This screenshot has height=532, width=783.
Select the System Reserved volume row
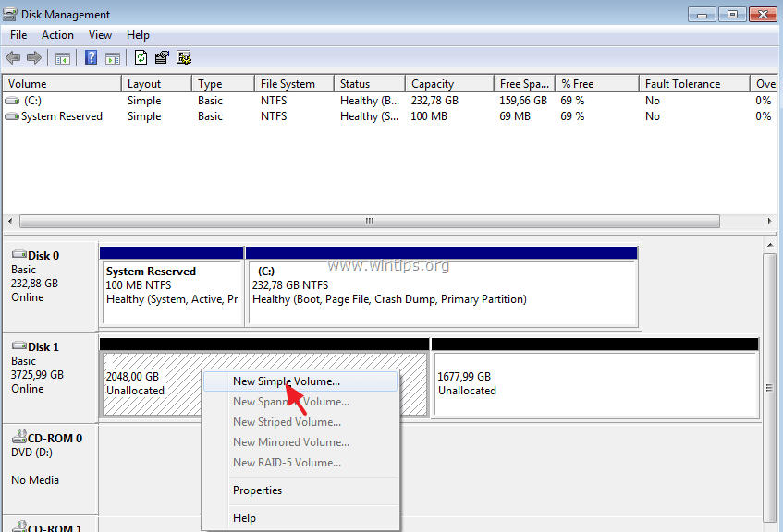click(x=61, y=115)
